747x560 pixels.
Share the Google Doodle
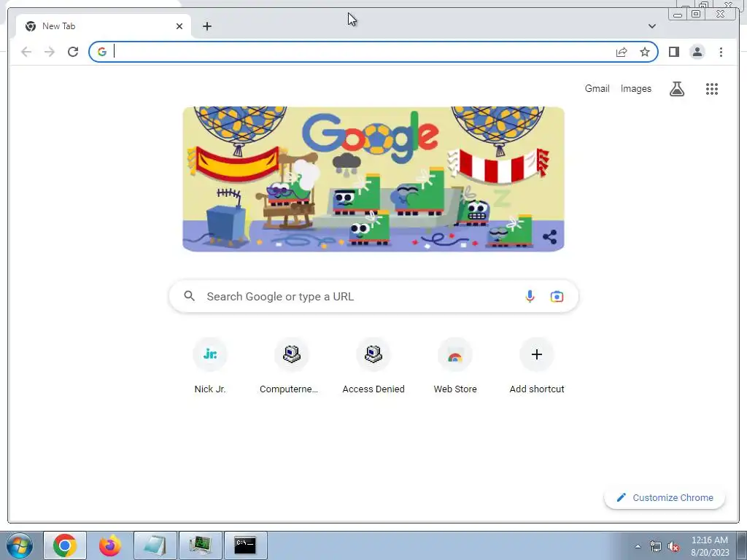[550, 237]
